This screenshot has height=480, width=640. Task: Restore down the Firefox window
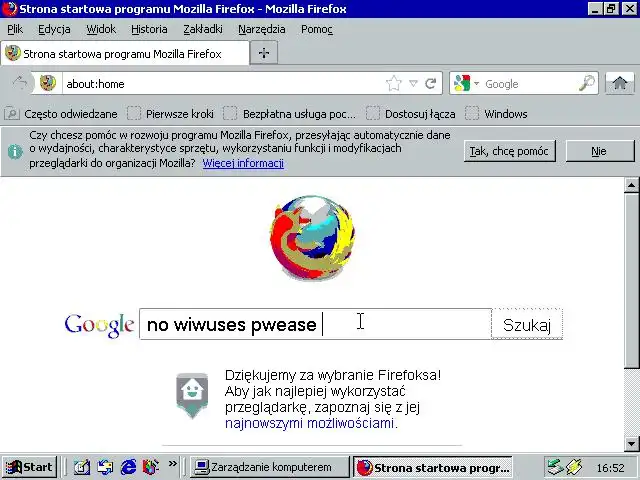(x=611, y=9)
